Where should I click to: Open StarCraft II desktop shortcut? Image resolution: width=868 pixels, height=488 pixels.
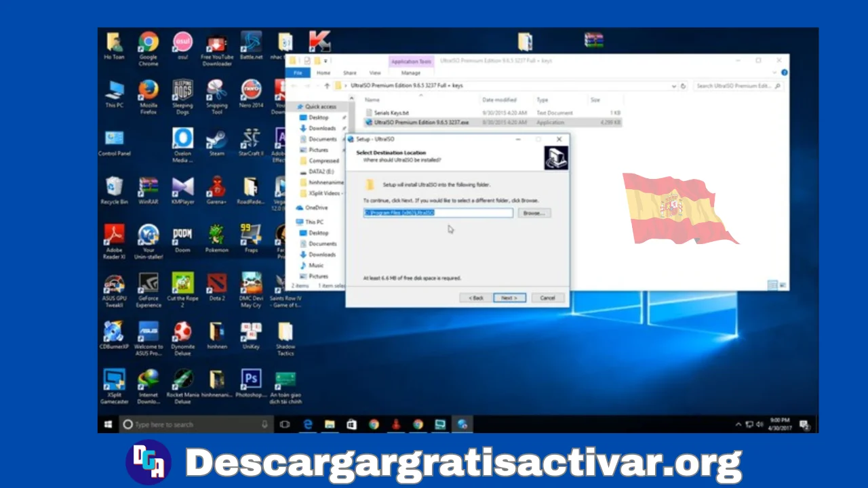click(x=251, y=143)
